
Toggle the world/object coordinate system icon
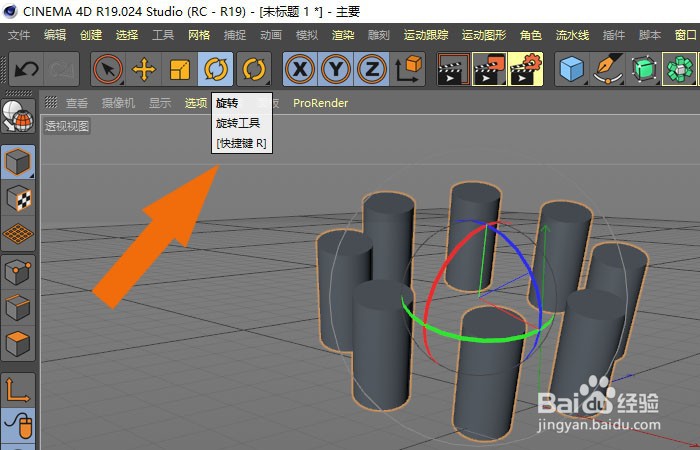[x=408, y=69]
